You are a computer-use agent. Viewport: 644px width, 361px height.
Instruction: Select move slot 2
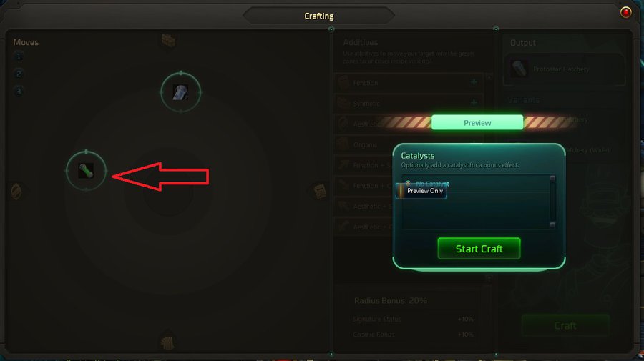[x=19, y=74]
